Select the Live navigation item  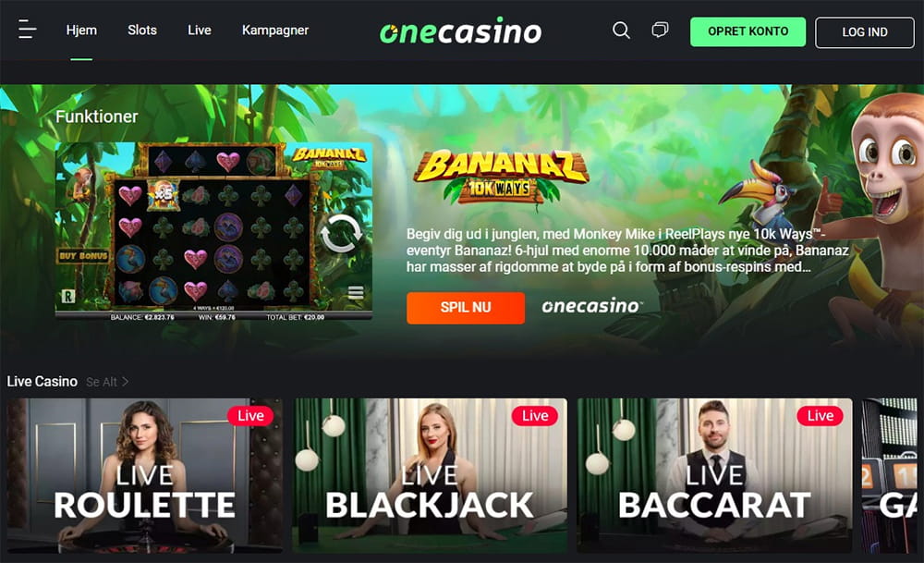coord(200,31)
